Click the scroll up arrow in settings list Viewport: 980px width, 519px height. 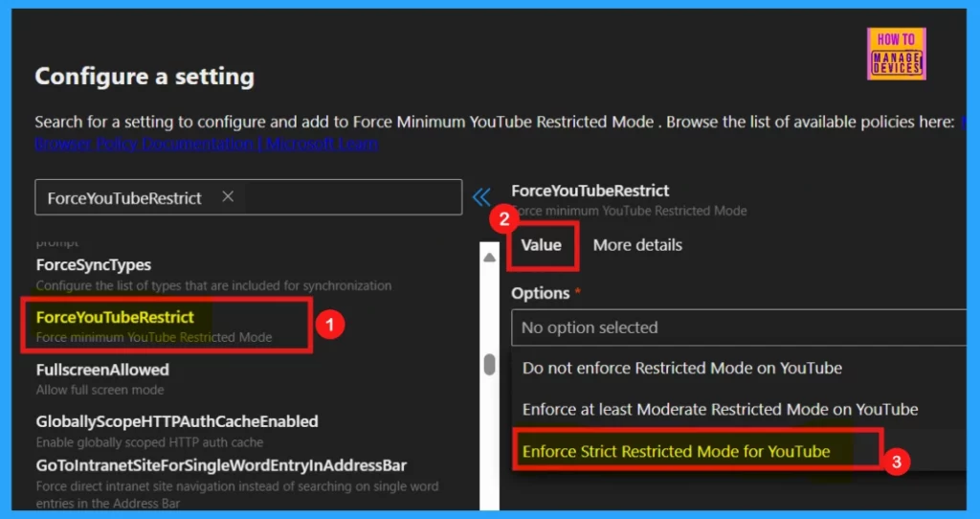tap(489, 258)
